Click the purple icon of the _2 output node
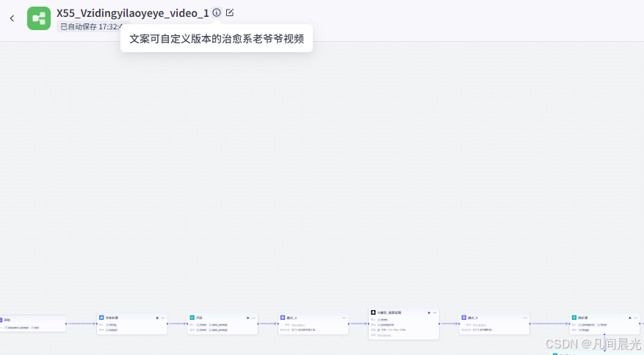Image resolution: width=644 pixels, height=355 pixels. (283, 318)
